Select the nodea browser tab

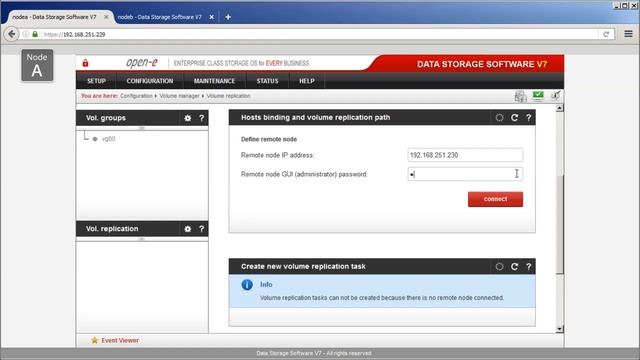pos(54,17)
